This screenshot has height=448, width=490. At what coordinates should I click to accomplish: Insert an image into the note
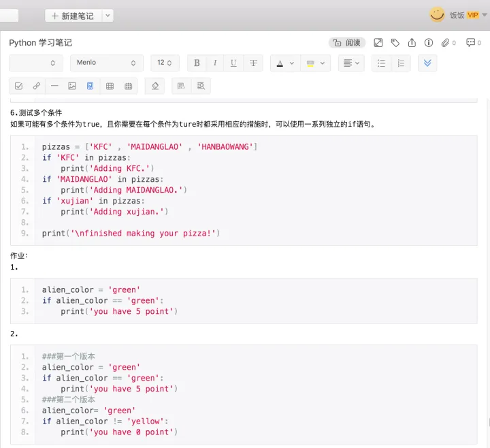(x=72, y=86)
